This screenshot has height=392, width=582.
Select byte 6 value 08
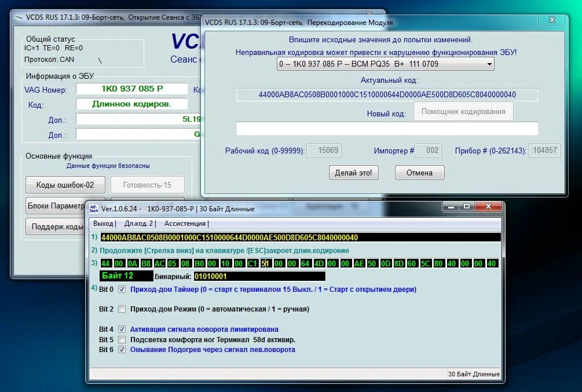click(185, 263)
